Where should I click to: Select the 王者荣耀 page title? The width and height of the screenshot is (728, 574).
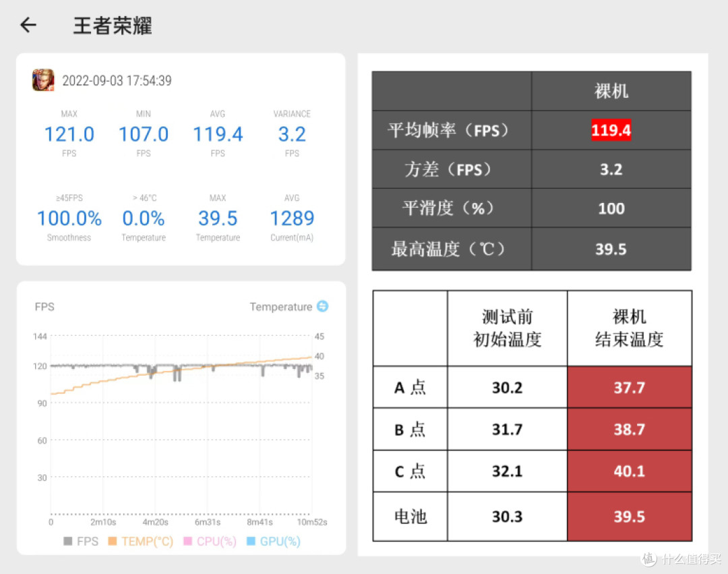tap(113, 26)
